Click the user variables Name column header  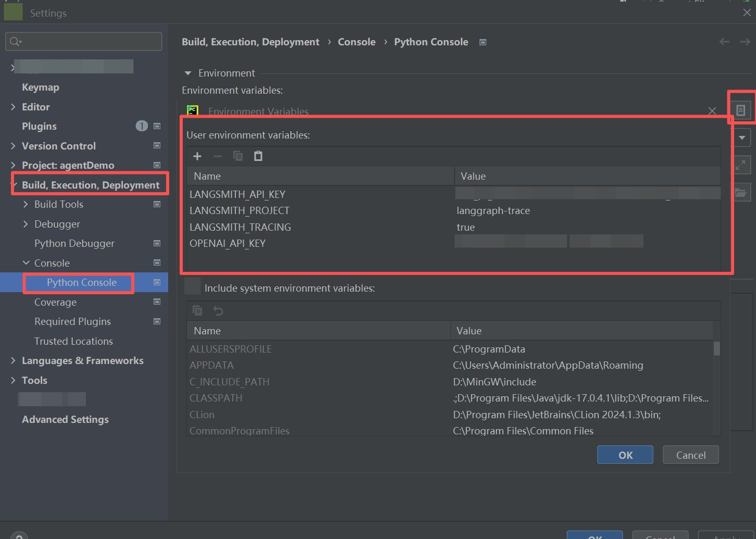pos(321,176)
